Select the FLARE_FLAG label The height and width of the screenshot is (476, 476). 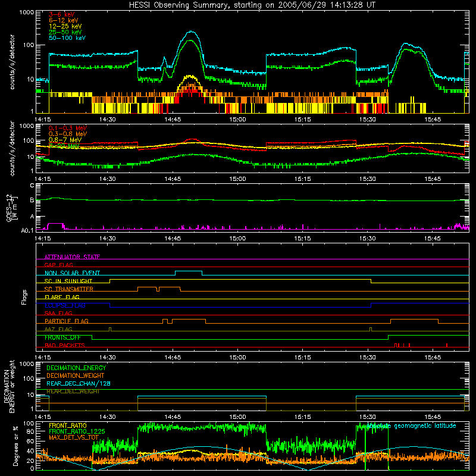[62, 297]
